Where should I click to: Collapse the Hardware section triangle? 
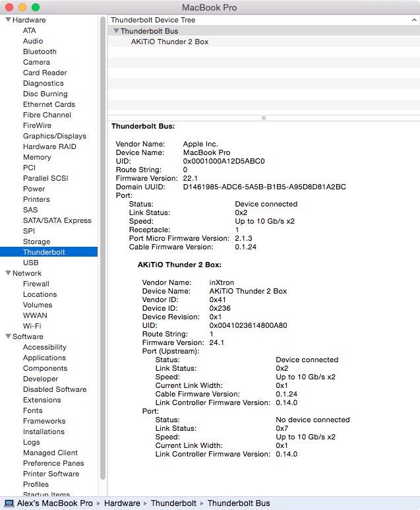(x=9, y=20)
